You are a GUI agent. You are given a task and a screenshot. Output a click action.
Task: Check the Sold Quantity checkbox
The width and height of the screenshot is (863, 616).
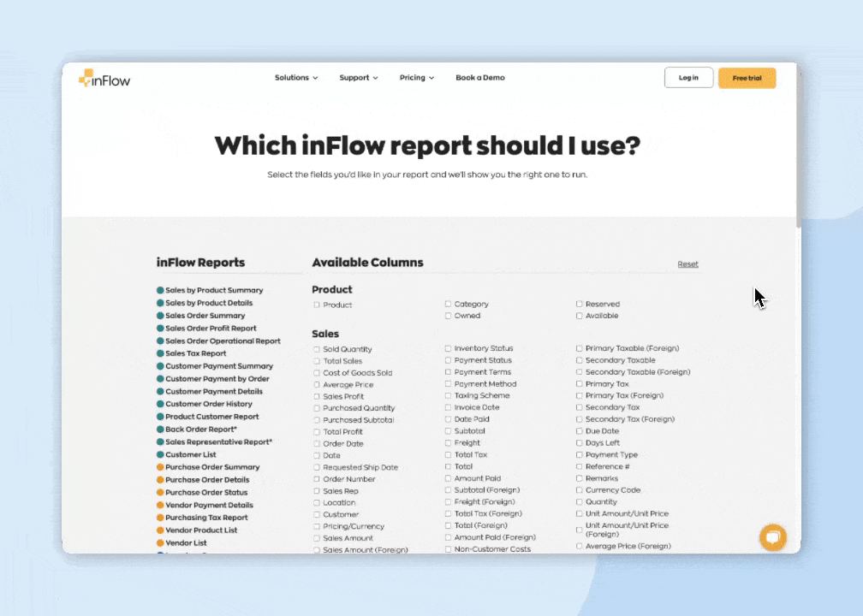pos(317,348)
